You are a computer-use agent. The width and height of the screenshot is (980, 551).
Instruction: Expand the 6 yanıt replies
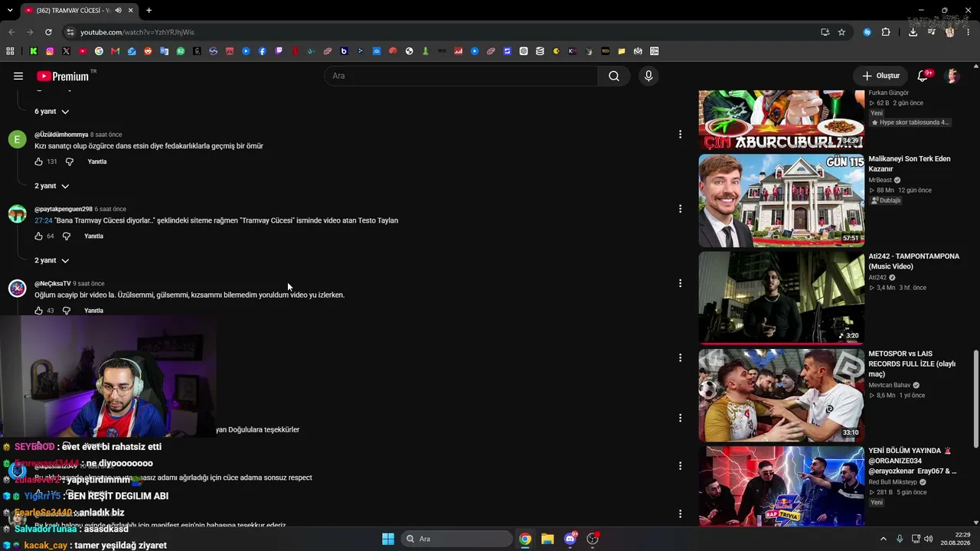click(x=51, y=112)
